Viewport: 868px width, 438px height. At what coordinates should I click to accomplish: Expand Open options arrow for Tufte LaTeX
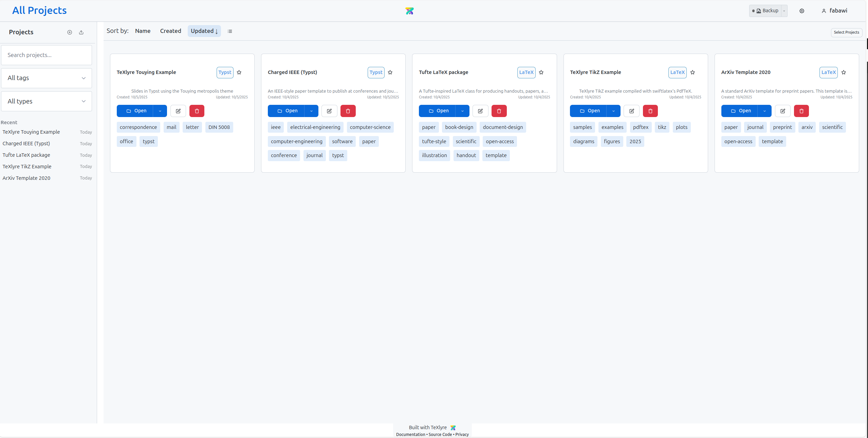462,111
